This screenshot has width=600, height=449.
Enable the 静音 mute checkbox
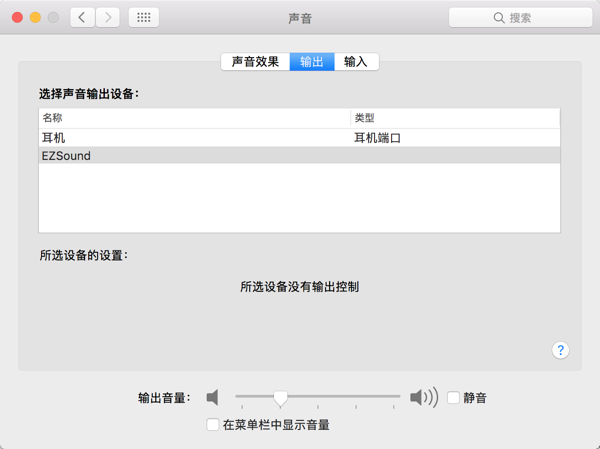[x=453, y=397]
